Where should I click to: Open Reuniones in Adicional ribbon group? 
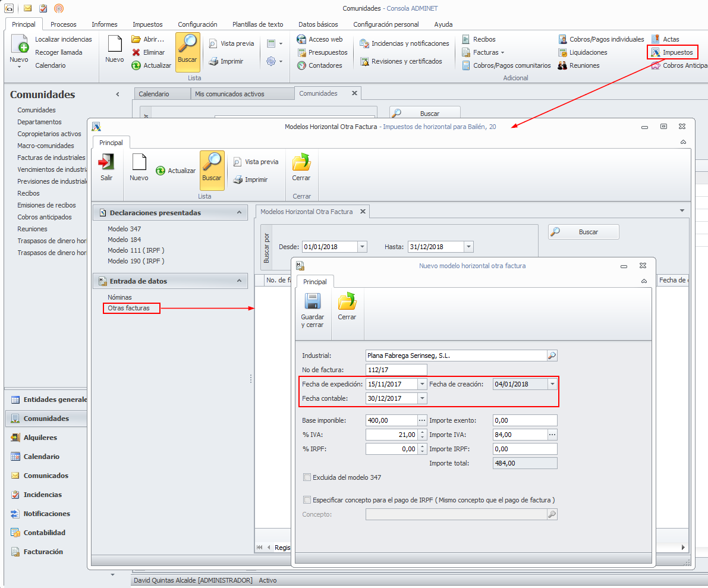578,65
